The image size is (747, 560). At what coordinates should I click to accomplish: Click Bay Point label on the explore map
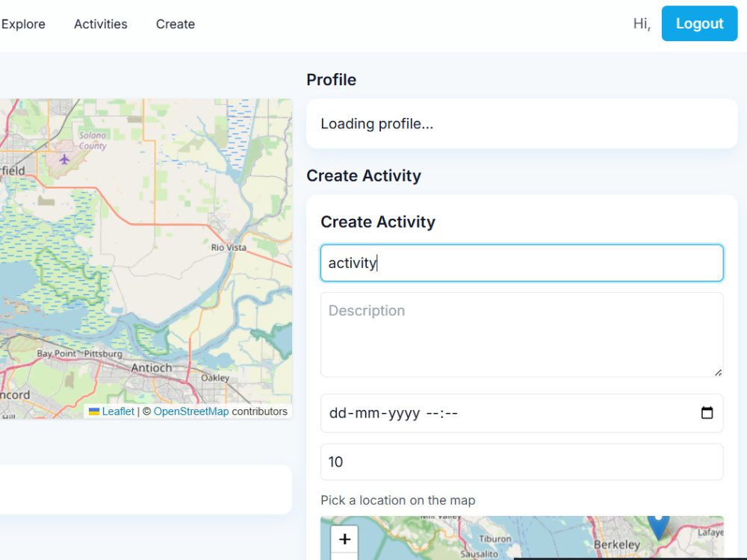[56, 354]
